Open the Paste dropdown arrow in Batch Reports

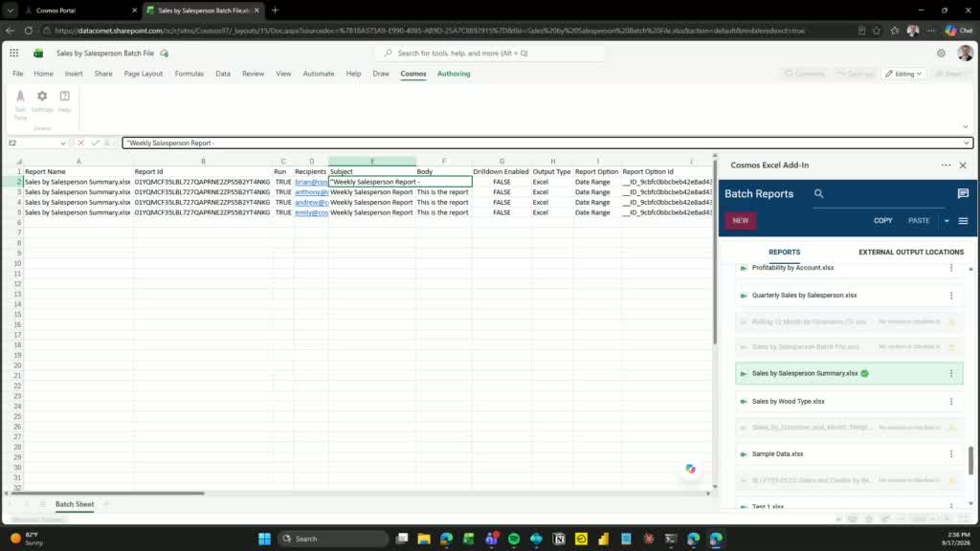coord(947,221)
